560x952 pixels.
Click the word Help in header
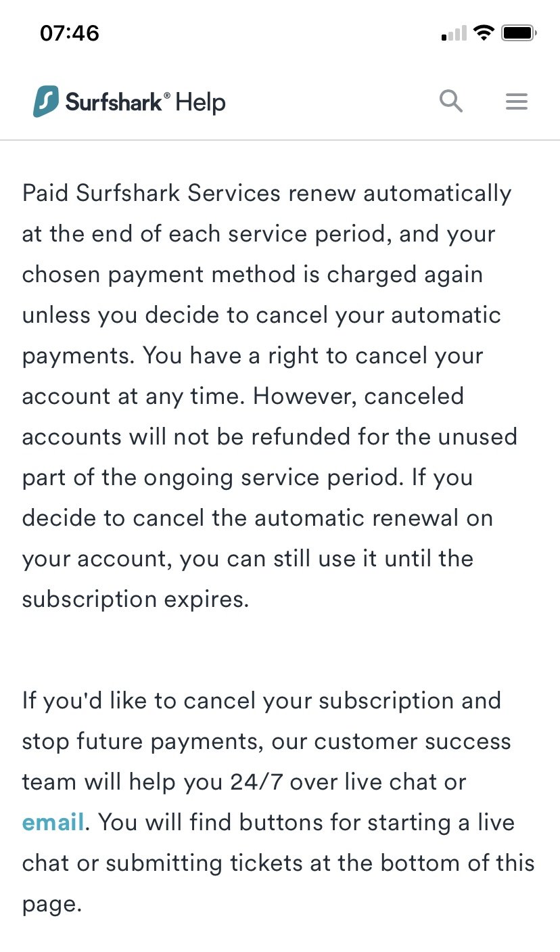[x=200, y=103]
